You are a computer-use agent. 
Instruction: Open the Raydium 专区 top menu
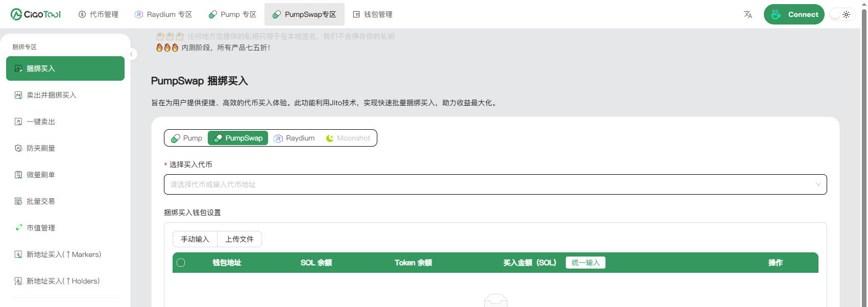coord(163,14)
